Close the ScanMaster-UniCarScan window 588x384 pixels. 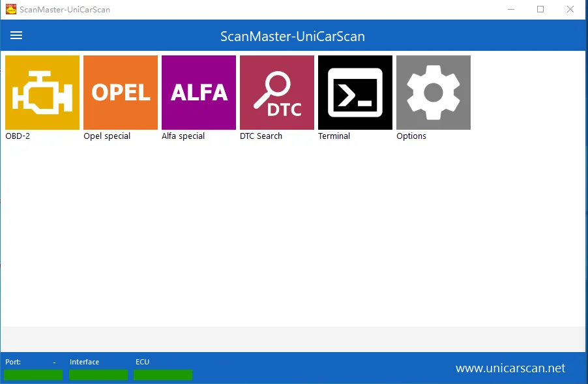click(x=570, y=9)
